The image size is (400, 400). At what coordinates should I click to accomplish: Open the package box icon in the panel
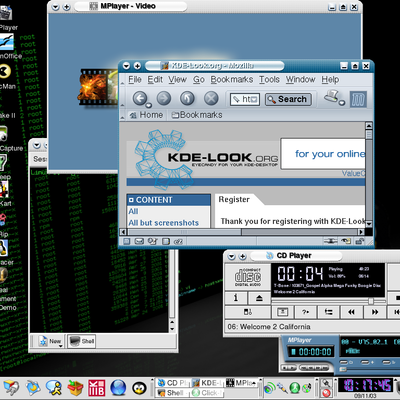[x=75, y=388]
